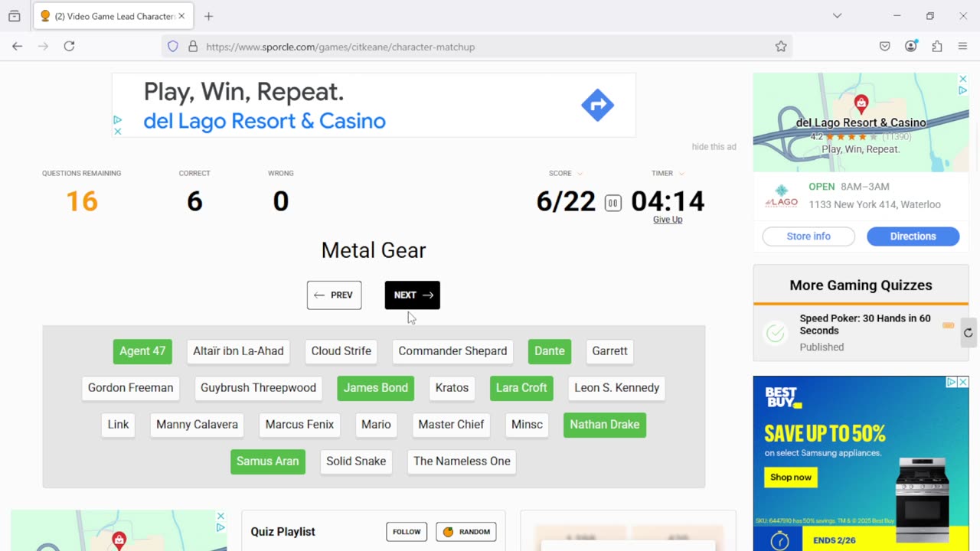Viewport: 980px width, 551px height.
Task: Click Directions in the del Lago ad
Action: (913, 236)
